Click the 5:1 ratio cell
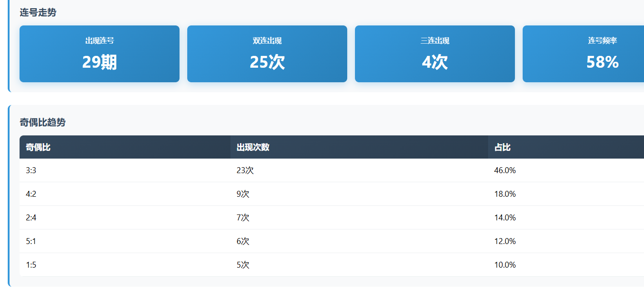 coord(31,241)
